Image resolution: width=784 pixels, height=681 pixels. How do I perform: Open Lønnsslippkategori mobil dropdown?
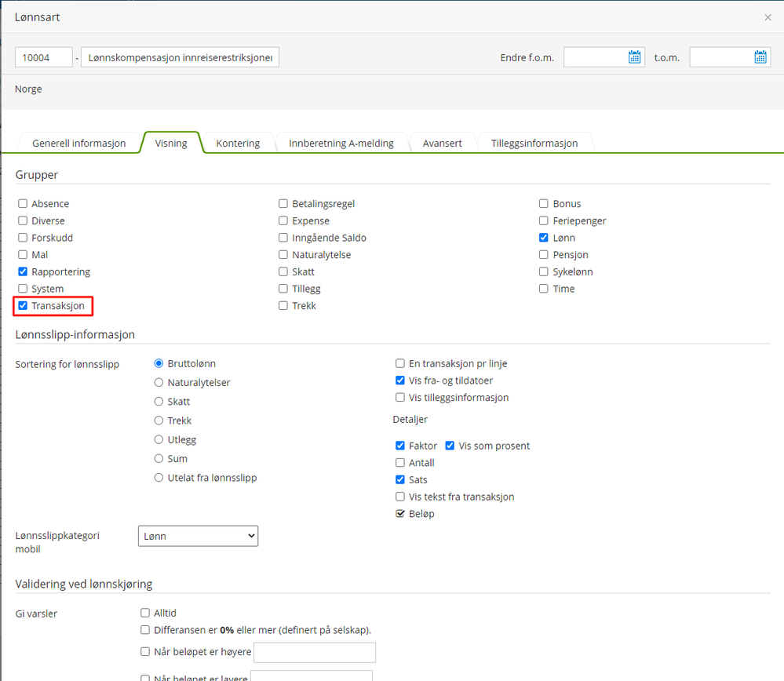point(198,536)
